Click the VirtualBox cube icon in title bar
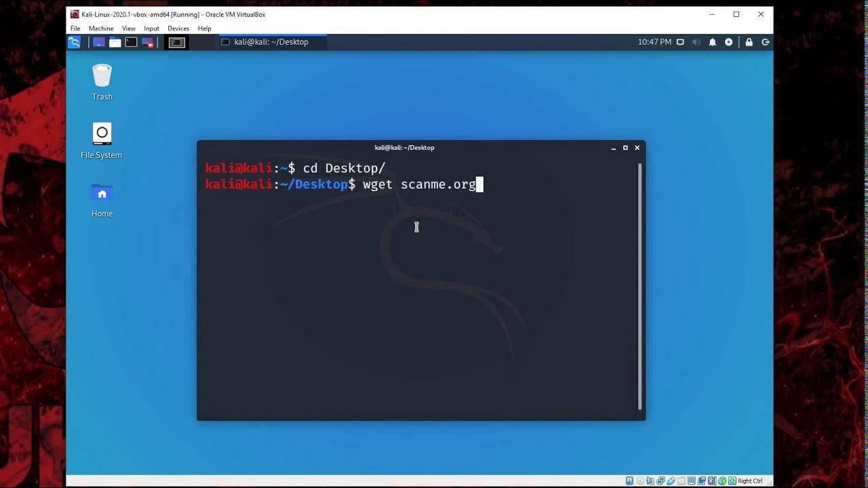The image size is (868, 488). [x=75, y=14]
